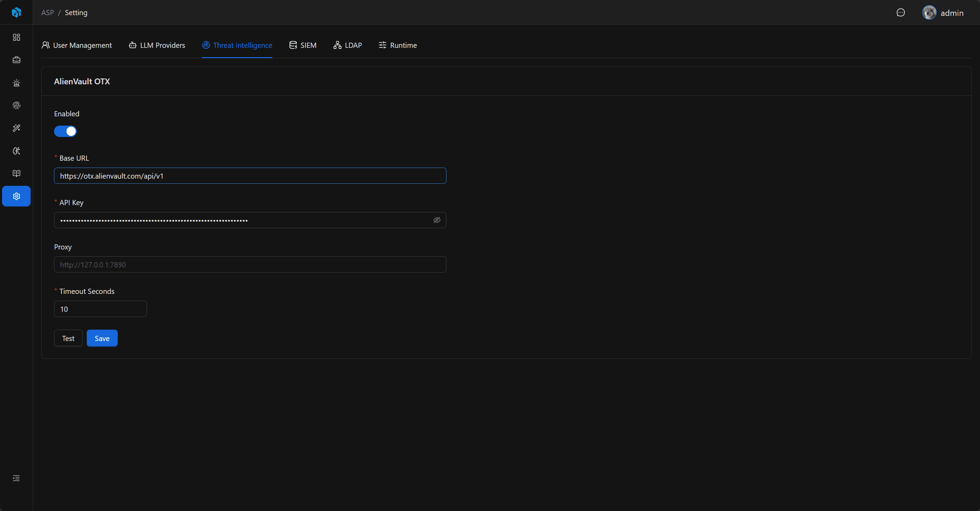Click the Base URL label
Image resolution: width=980 pixels, height=511 pixels.
point(74,158)
